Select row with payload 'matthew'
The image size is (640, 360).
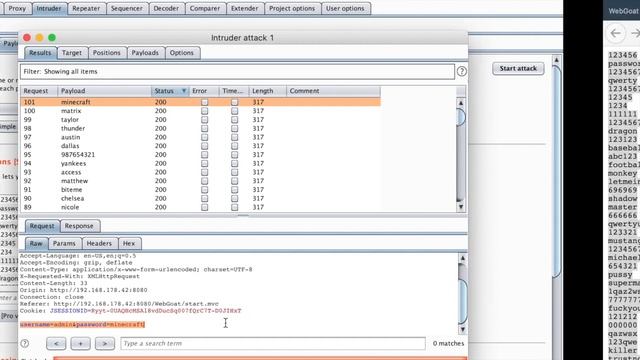[x=200, y=181]
